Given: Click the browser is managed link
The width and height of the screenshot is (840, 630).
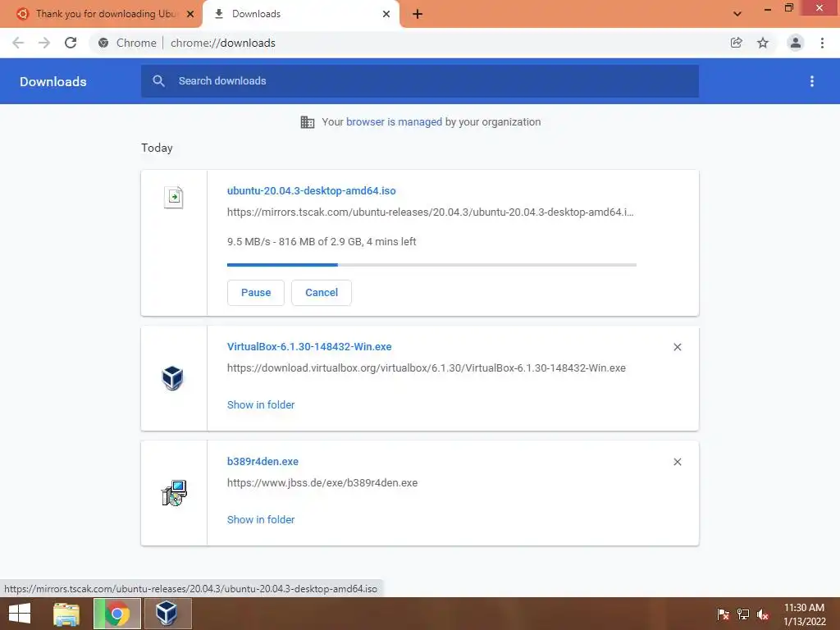Looking at the screenshot, I should (395, 122).
